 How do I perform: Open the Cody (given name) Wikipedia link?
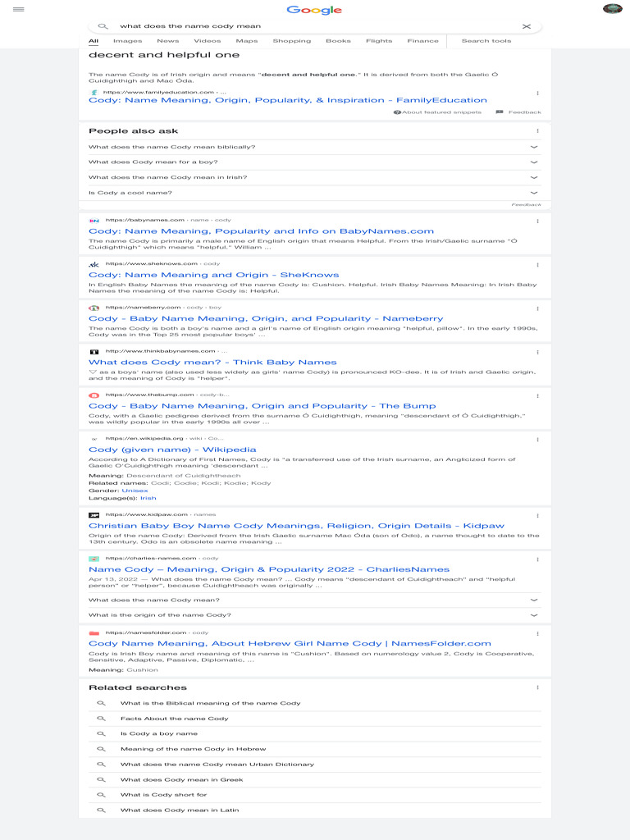[x=172, y=450]
